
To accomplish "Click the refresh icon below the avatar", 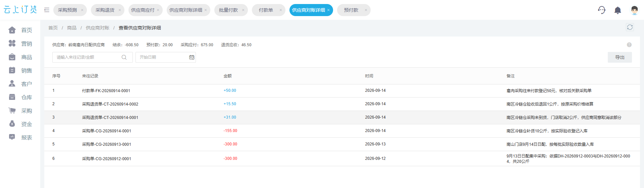I will (x=630, y=27).
